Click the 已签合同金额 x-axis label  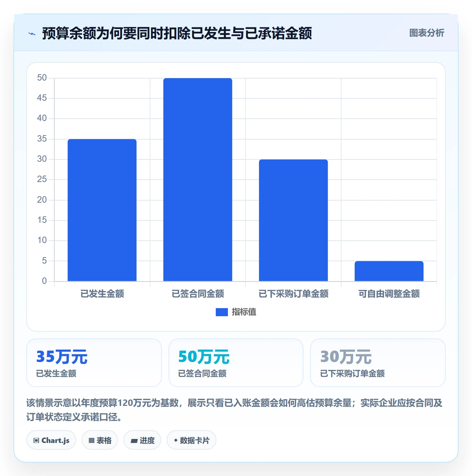198,294
